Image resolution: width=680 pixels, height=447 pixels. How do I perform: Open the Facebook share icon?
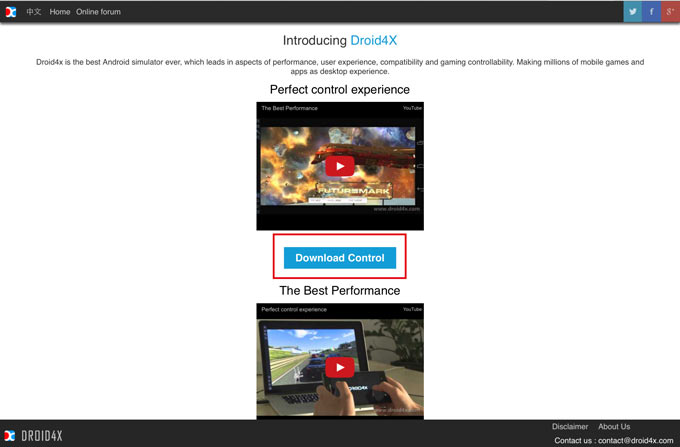[651, 12]
